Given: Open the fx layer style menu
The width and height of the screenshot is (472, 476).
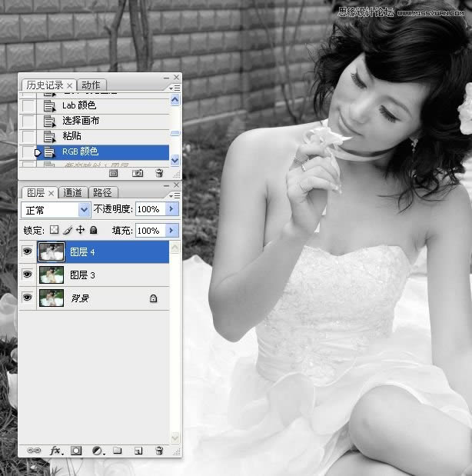Looking at the screenshot, I should (x=55, y=451).
